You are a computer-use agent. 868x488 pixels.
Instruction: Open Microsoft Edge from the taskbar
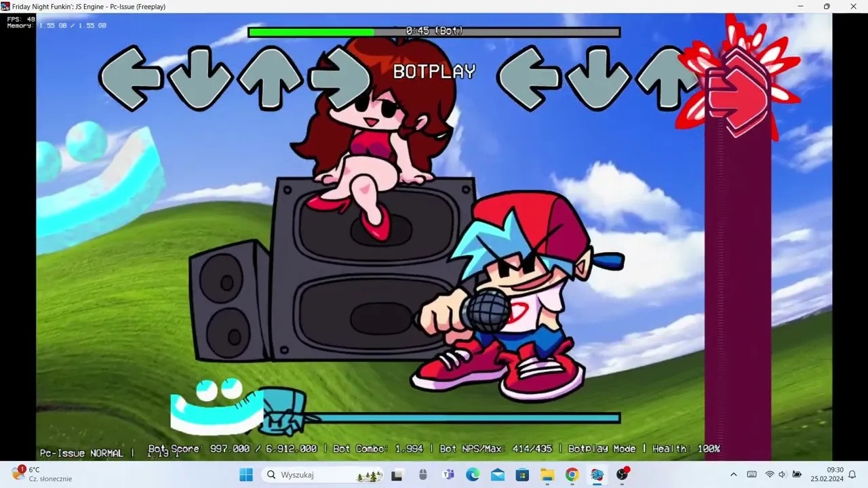(473, 474)
